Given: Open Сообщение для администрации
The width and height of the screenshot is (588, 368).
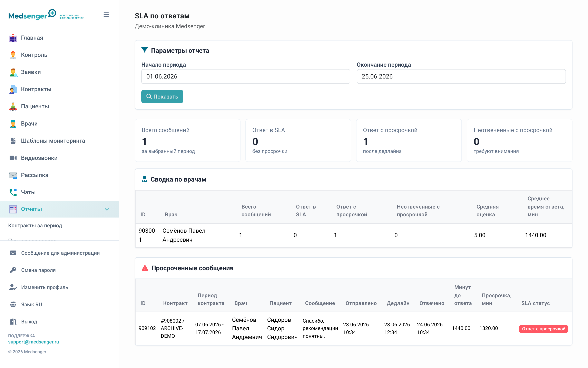Looking at the screenshot, I should pyautogui.click(x=60, y=253).
